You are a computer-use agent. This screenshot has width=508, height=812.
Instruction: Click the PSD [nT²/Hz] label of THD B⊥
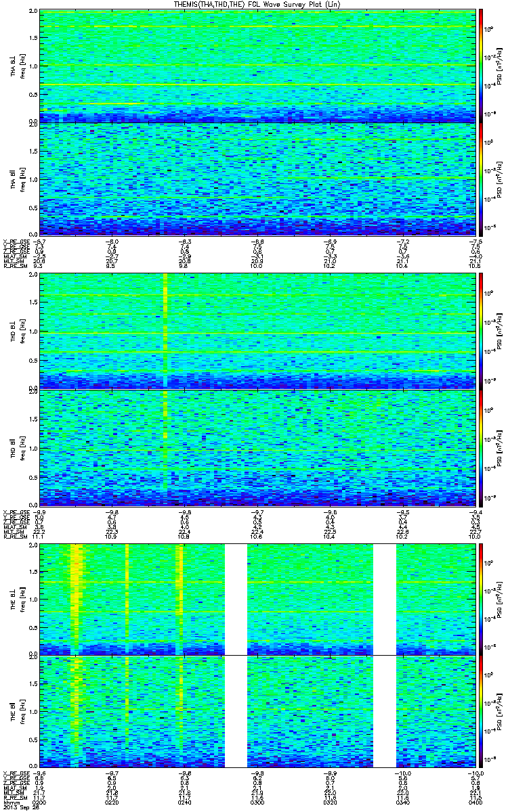499,330
